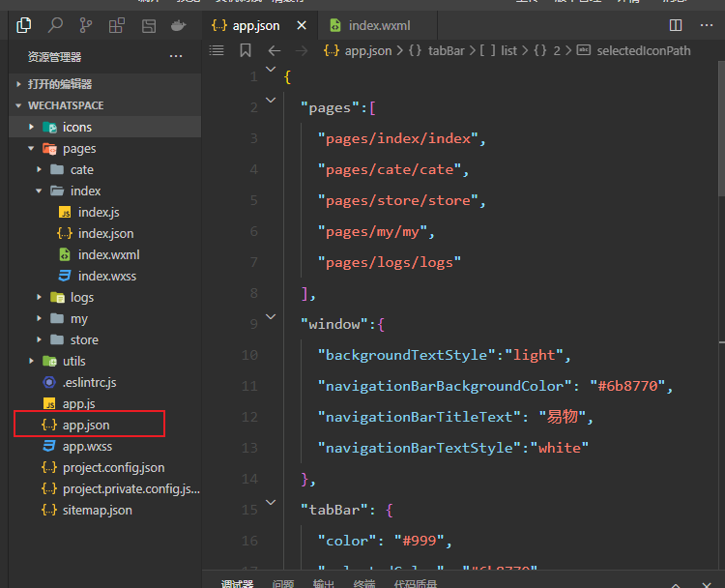Click the "pages/store/store" string on line 5
This screenshot has width=725, height=588.
398,201
